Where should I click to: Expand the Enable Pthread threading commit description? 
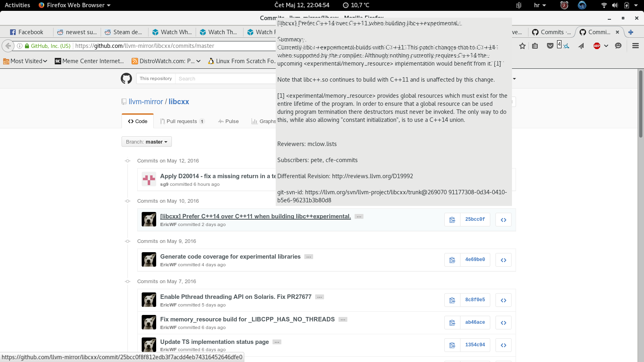[320, 297]
